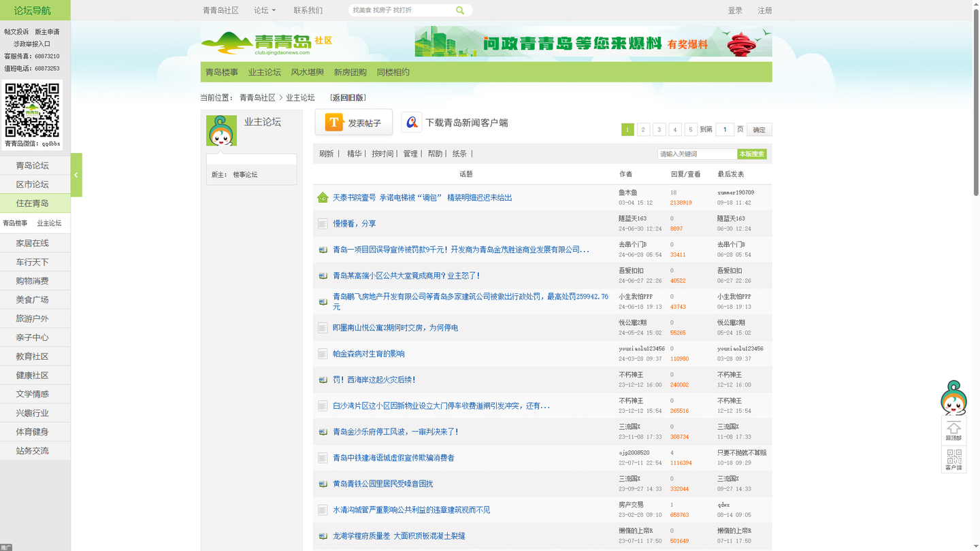This screenshot has height=551, width=980.
Task: Select 风水堪舆 in green nav bar
Action: (308, 72)
